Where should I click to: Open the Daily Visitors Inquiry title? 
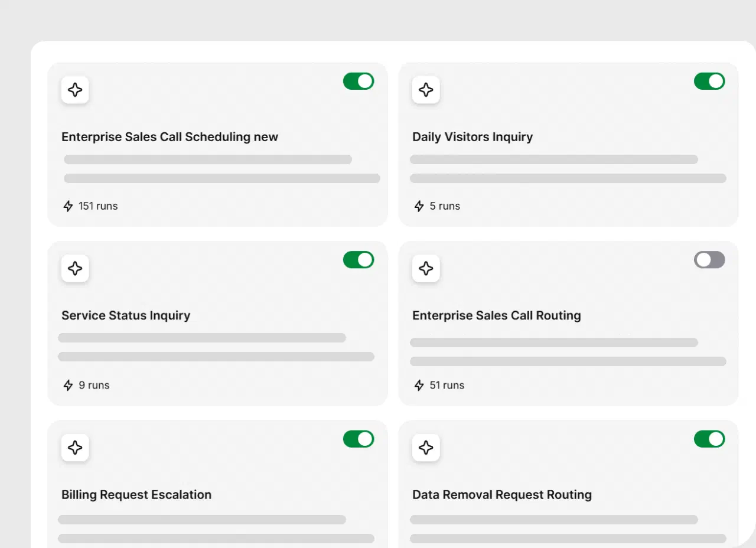click(472, 137)
